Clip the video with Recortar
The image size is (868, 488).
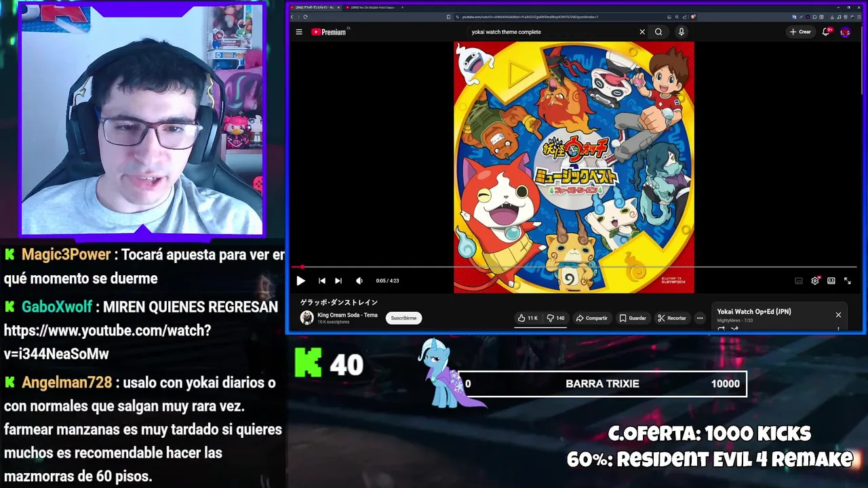(x=672, y=318)
